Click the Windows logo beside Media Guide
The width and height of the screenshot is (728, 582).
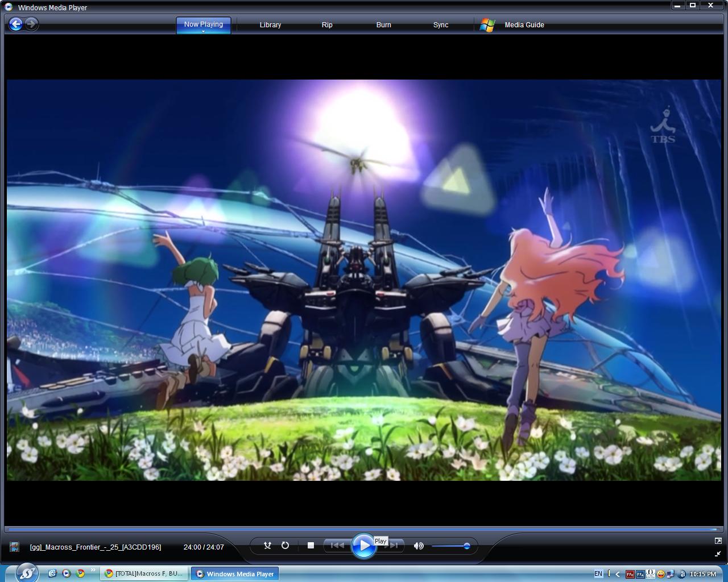tap(487, 25)
